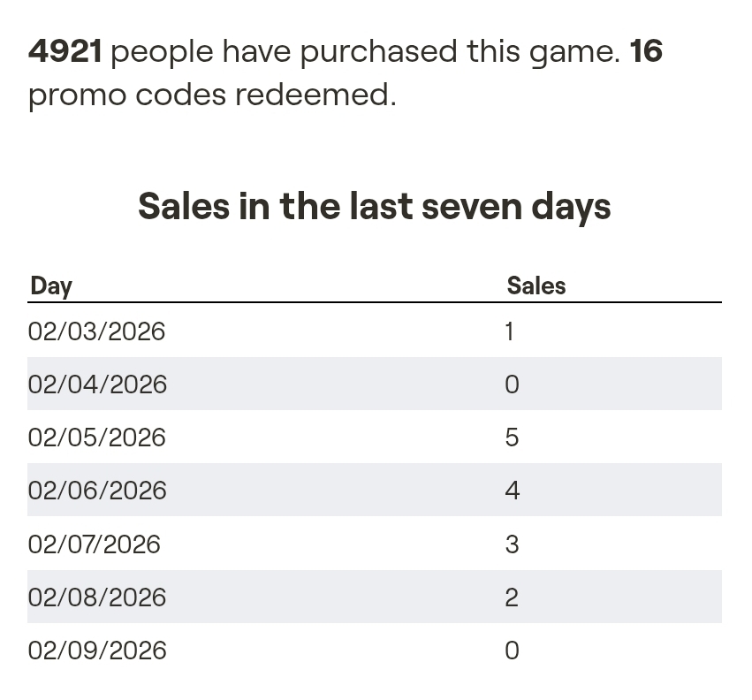Click the sales value 5 in the table
Viewport: 752px width, 700px height.
click(512, 437)
